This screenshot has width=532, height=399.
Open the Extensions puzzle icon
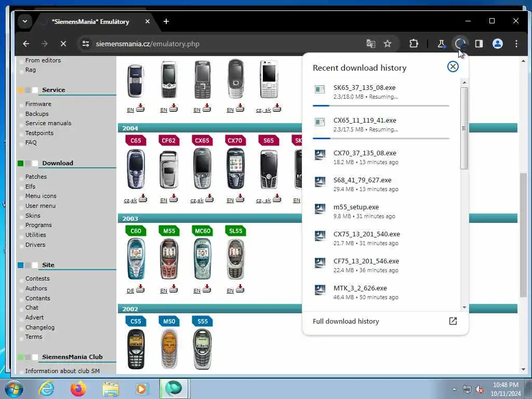tap(414, 44)
